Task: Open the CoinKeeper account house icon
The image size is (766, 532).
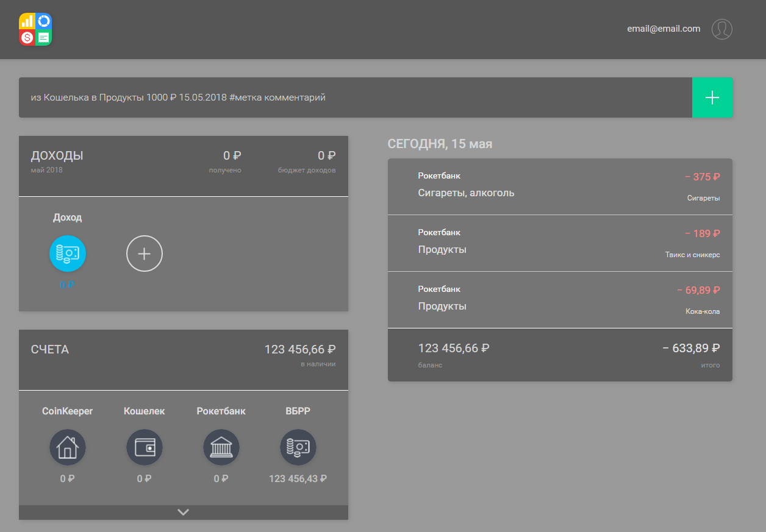Action: coord(68,447)
